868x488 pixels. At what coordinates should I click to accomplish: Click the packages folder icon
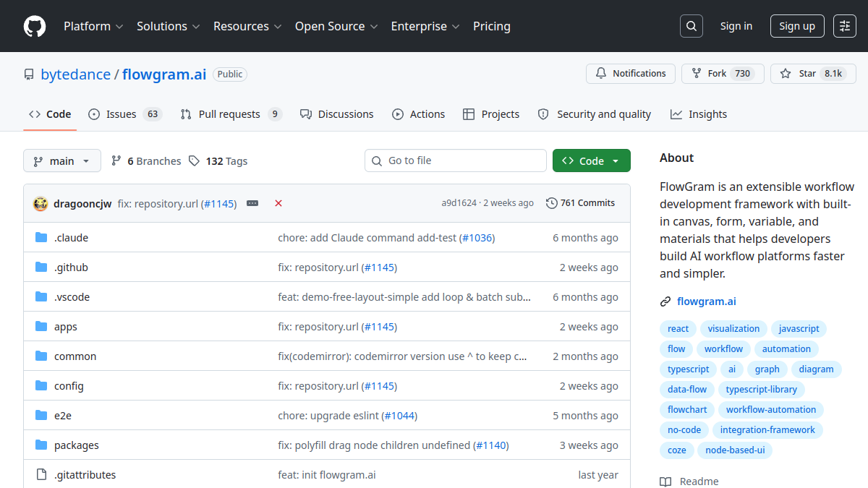tap(41, 445)
